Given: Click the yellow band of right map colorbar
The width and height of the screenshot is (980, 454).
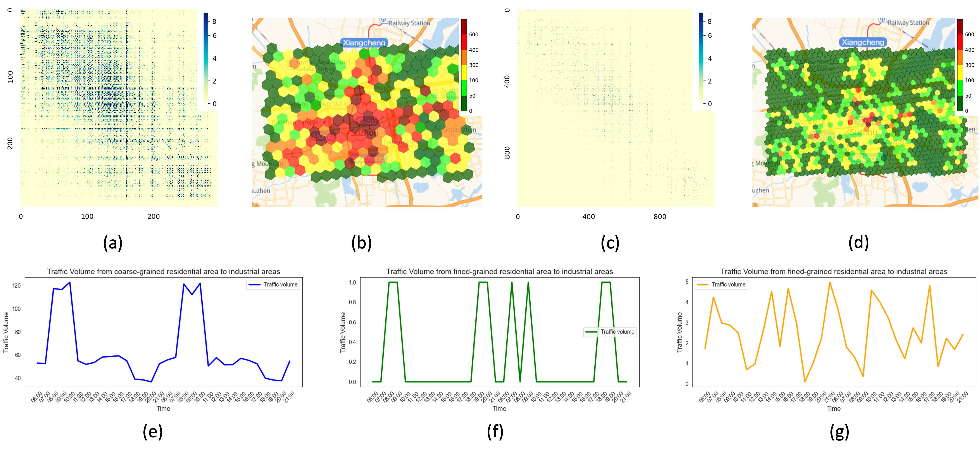Looking at the screenshot, I should coord(960,72).
